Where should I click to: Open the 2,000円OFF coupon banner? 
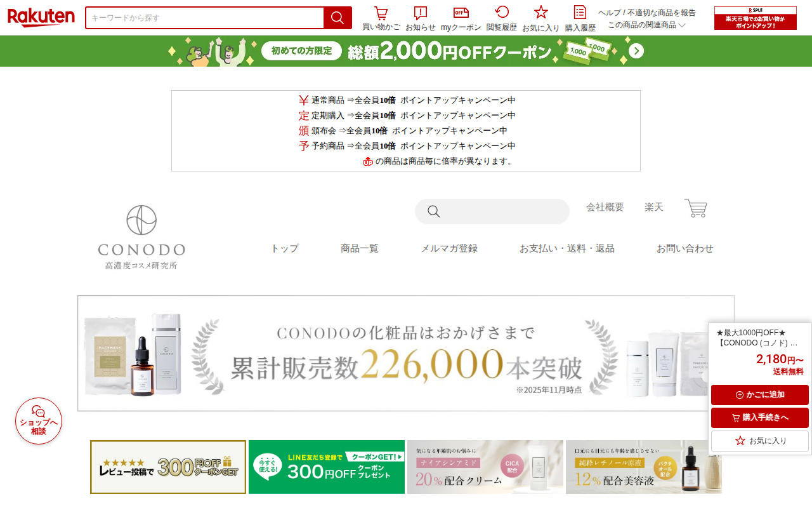pyautogui.click(x=406, y=51)
